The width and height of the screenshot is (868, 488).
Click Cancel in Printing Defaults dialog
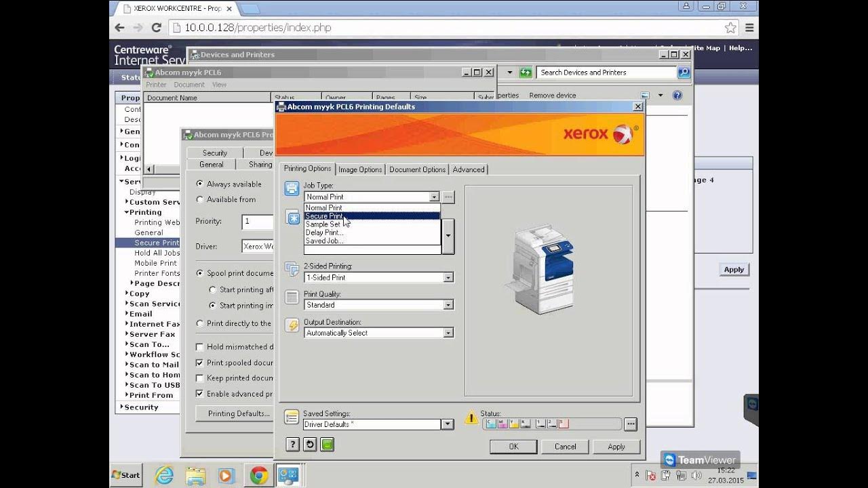click(x=565, y=447)
